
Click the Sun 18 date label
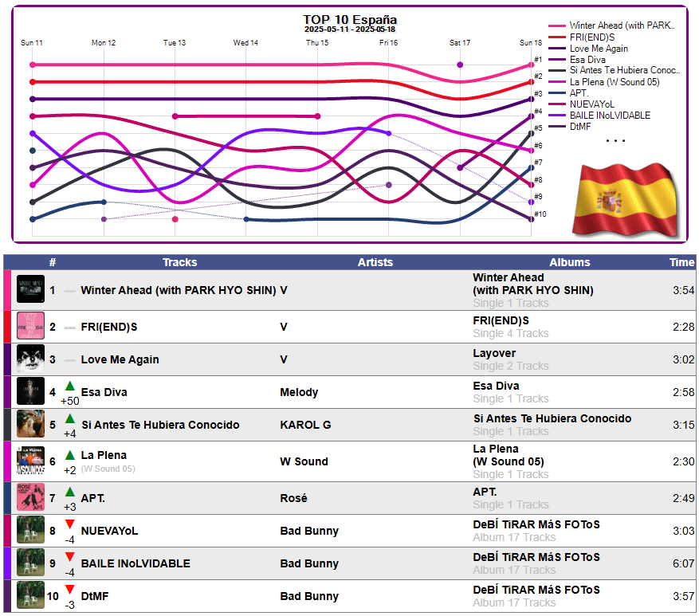[x=531, y=43]
